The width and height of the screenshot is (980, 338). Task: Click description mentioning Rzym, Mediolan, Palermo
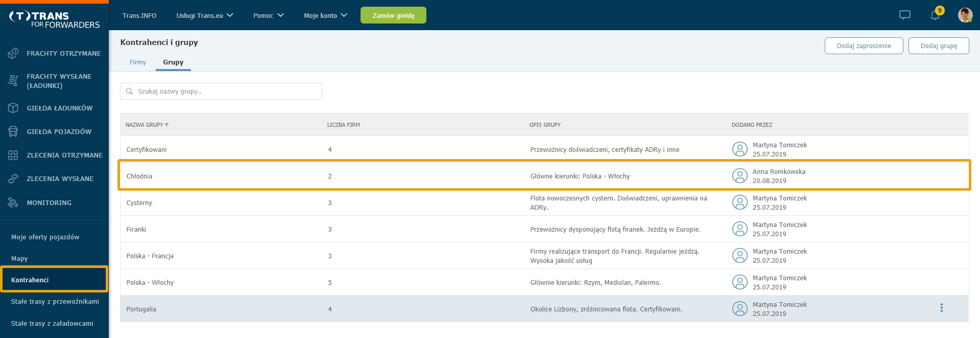pyautogui.click(x=595, y=282)
